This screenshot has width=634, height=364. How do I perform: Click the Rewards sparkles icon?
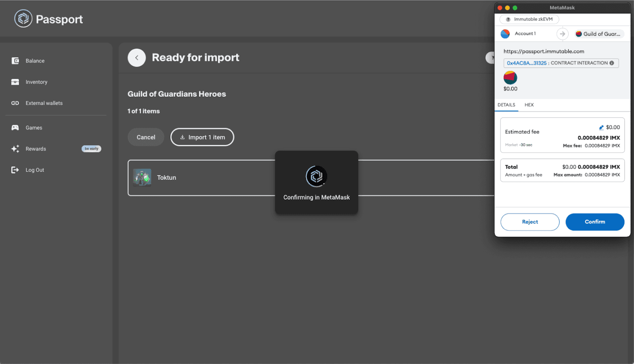pos(15,149)
